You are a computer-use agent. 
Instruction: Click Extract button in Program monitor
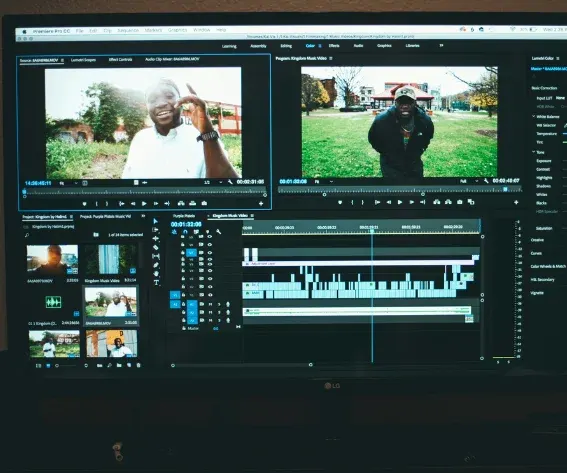[x=448, y=202]
